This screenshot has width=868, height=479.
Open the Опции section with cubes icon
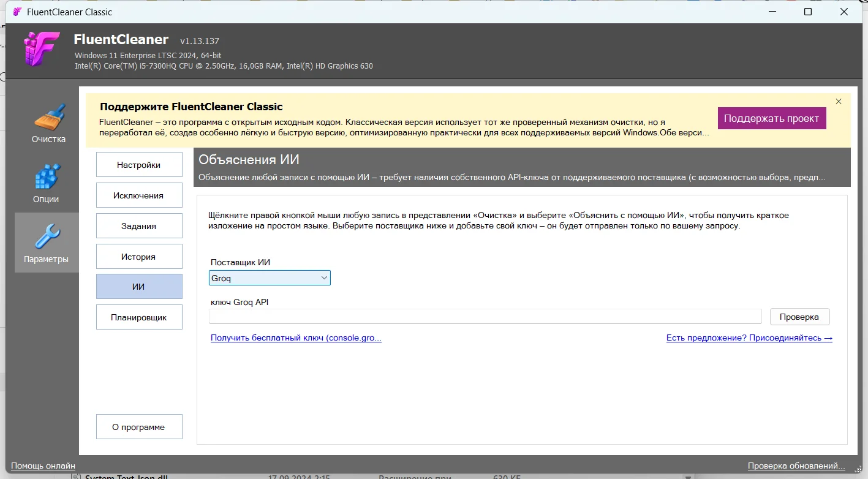coord(47,183)
